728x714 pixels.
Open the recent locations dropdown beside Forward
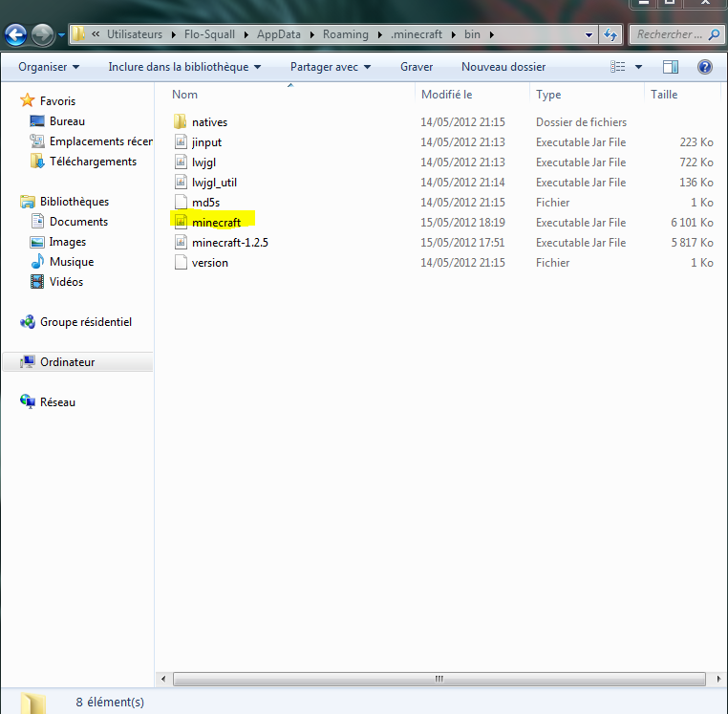point(61,34)
